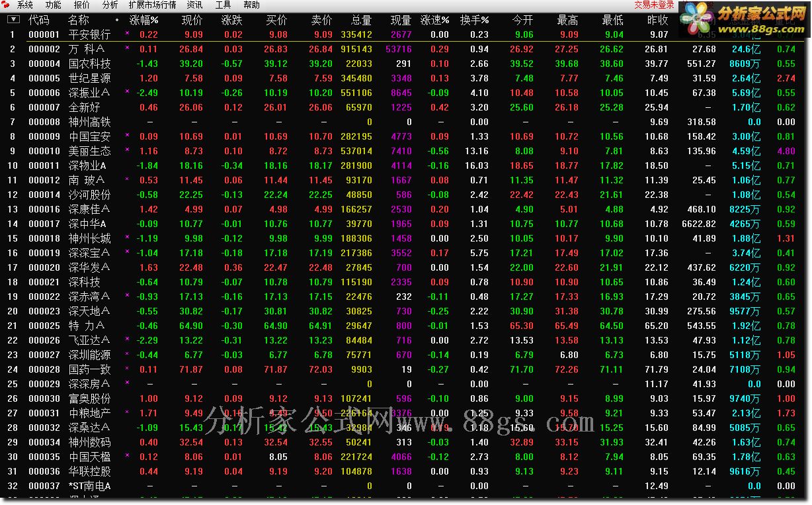Select the 神州数码 stock name
Image resolution: width=812 pixels, height=505 pixels.
point(89,442)
